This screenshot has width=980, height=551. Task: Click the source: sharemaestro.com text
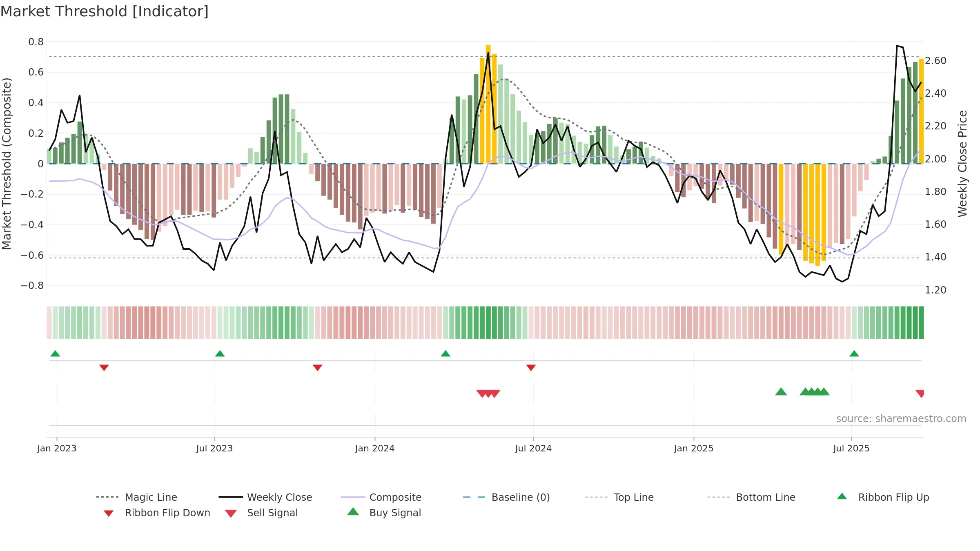[x=901, y=419]
